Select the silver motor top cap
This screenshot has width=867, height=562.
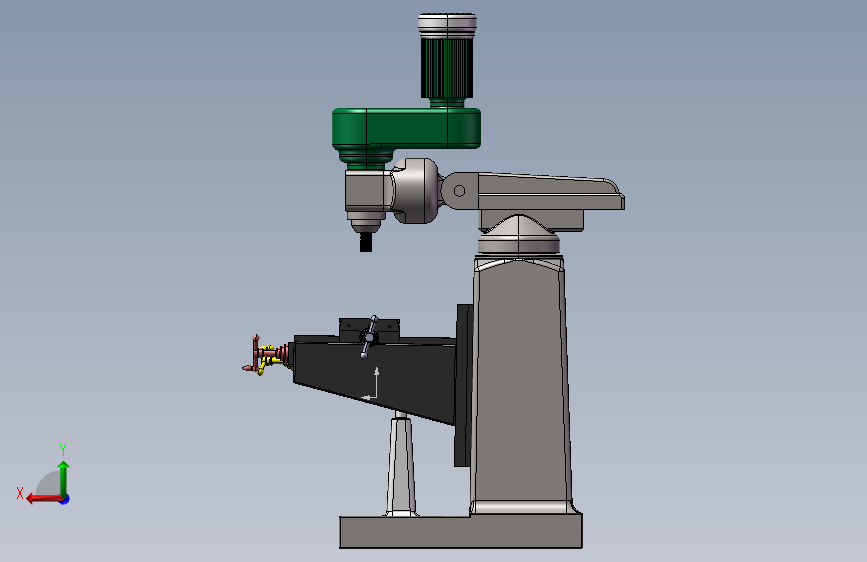447,25
